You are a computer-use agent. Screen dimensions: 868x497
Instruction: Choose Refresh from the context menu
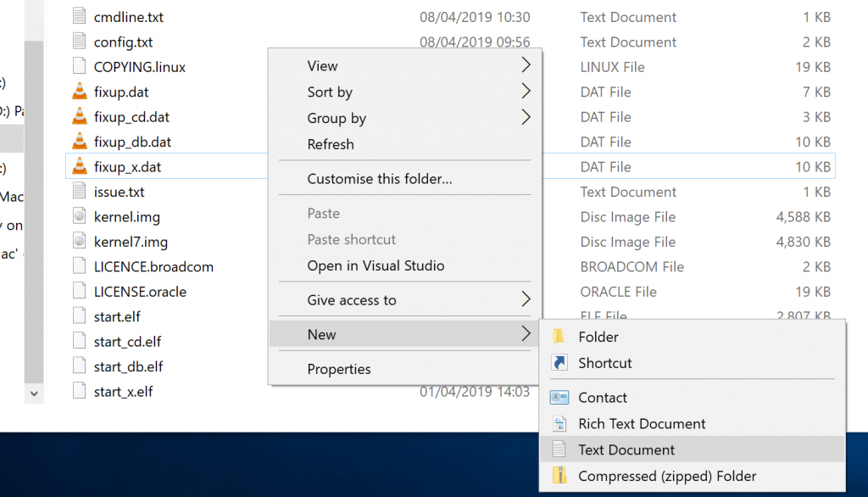coord(331,144)
